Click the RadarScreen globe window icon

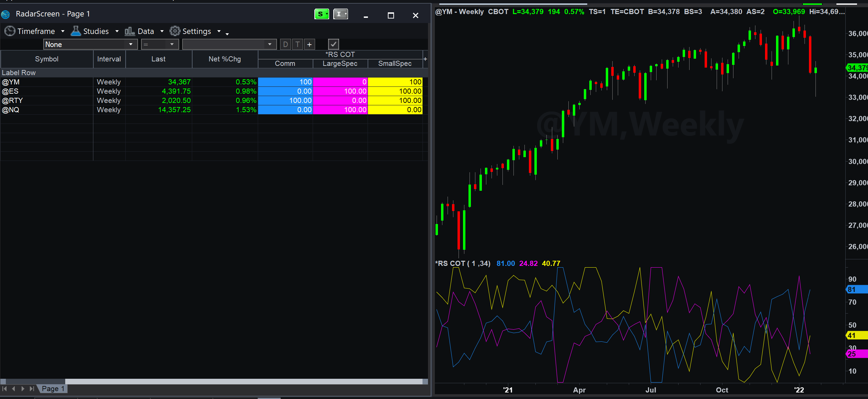tap(5, 14)
